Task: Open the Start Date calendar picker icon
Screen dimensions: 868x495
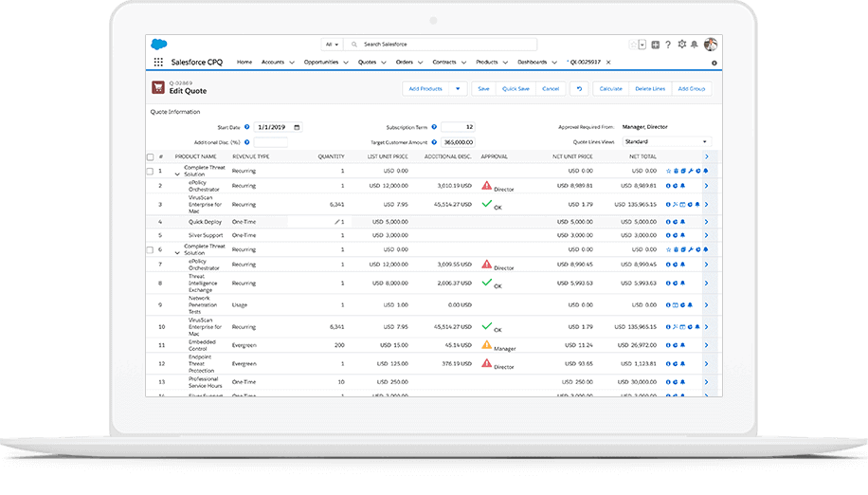Action: [x=297, y=127]
